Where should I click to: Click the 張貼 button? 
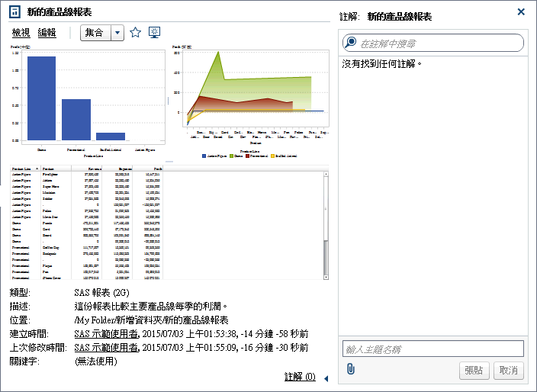(x=474, y=371)
